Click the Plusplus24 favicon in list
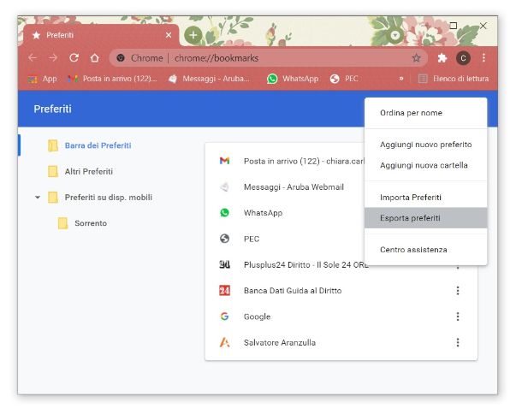The width and height of the screenshot is (522, 420). pos(225,264)
